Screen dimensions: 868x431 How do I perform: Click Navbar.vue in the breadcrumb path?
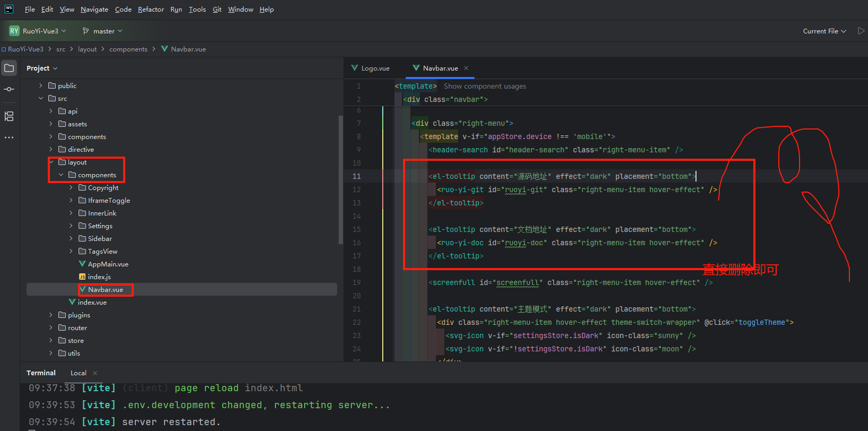click(188, 49)
